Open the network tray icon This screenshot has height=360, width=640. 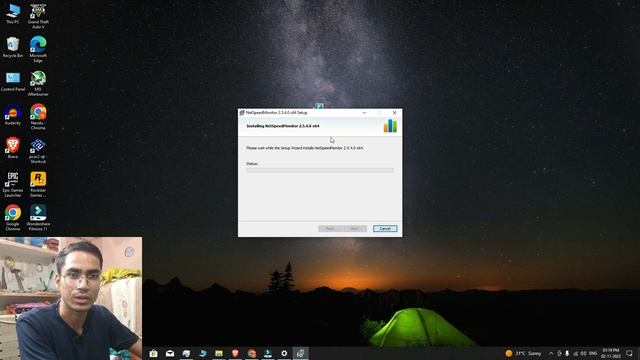coord(576,353)
